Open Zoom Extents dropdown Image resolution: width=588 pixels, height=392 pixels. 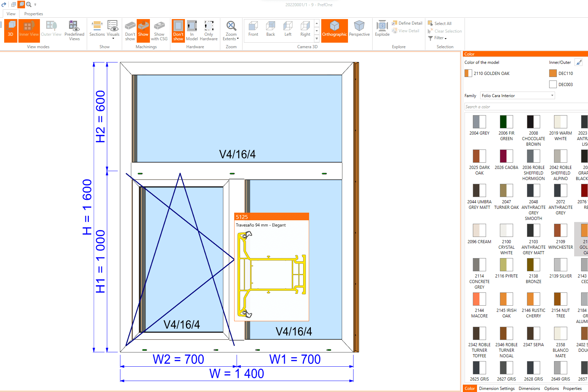point(231,30)
